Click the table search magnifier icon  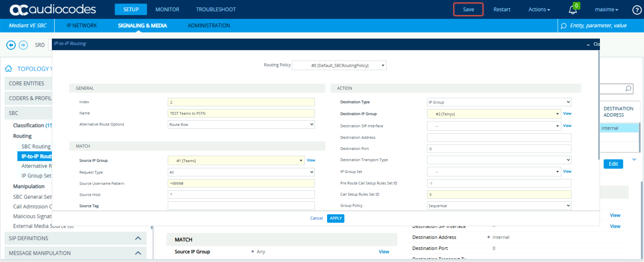pyautogui.click(x=628, y=88)
